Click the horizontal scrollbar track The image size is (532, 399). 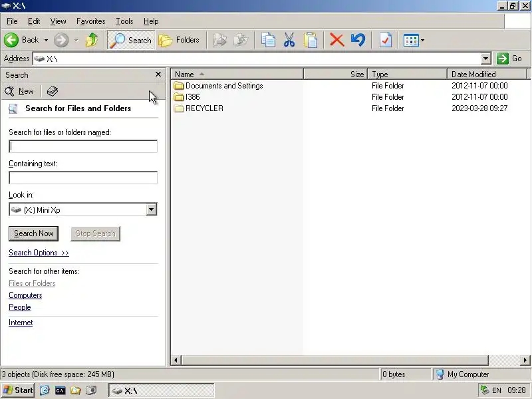pos(505,360)
